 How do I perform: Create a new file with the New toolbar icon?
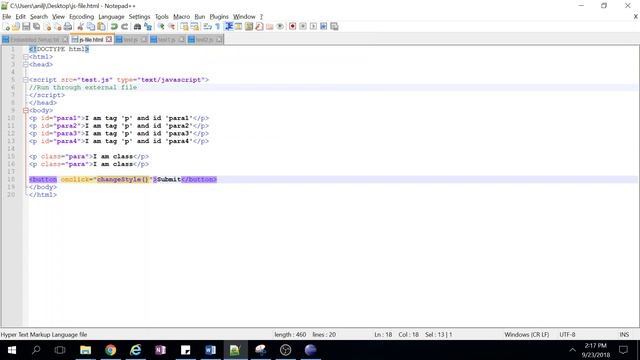point(6,27)
